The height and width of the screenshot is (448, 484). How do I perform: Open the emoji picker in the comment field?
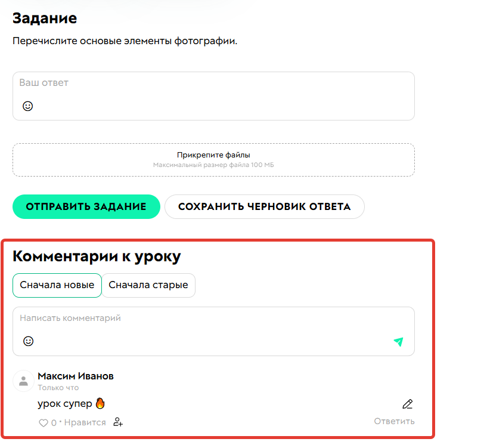(28, 342)
